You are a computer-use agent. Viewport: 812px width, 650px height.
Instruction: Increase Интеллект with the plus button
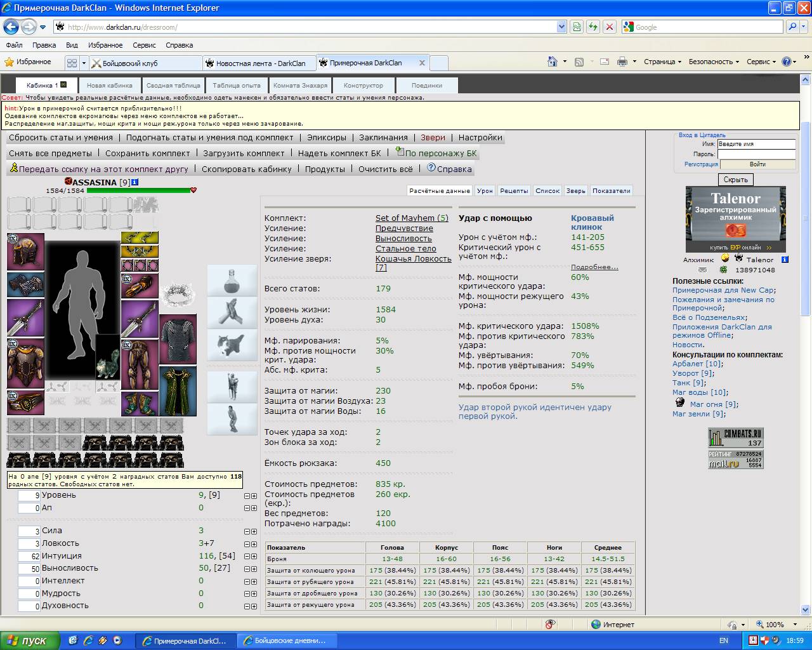(x=254, y=581)
